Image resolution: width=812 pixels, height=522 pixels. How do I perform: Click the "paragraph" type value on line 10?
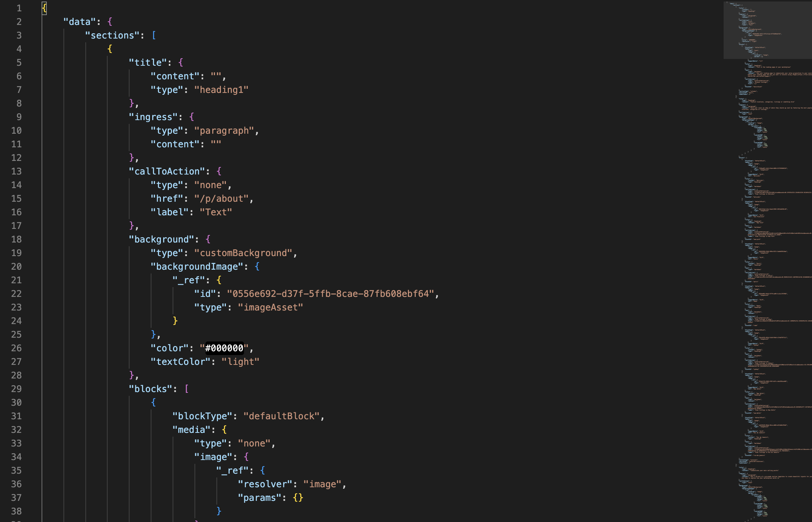225,130
